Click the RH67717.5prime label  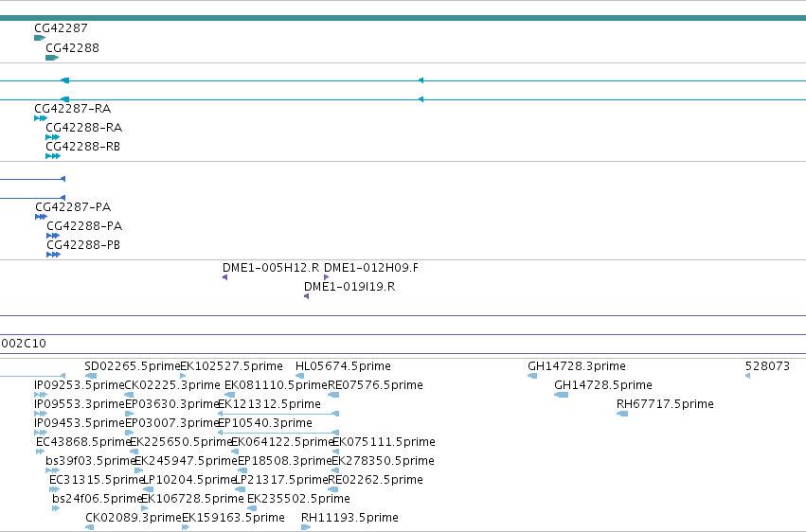(x=665, y=404)
